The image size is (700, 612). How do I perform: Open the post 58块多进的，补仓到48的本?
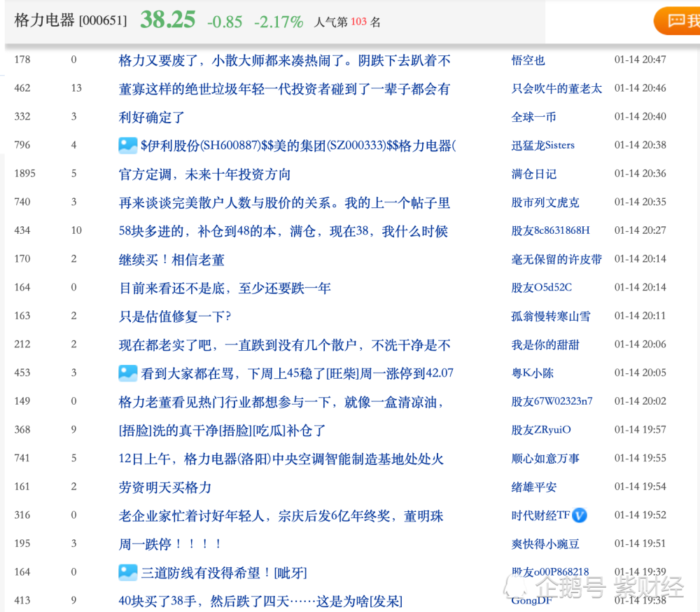(x=283, y=231)
